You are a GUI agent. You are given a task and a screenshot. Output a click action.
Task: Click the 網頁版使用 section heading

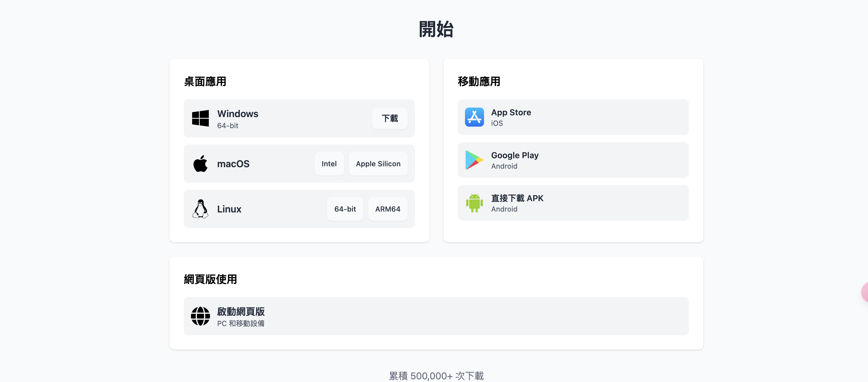(210, 279)
